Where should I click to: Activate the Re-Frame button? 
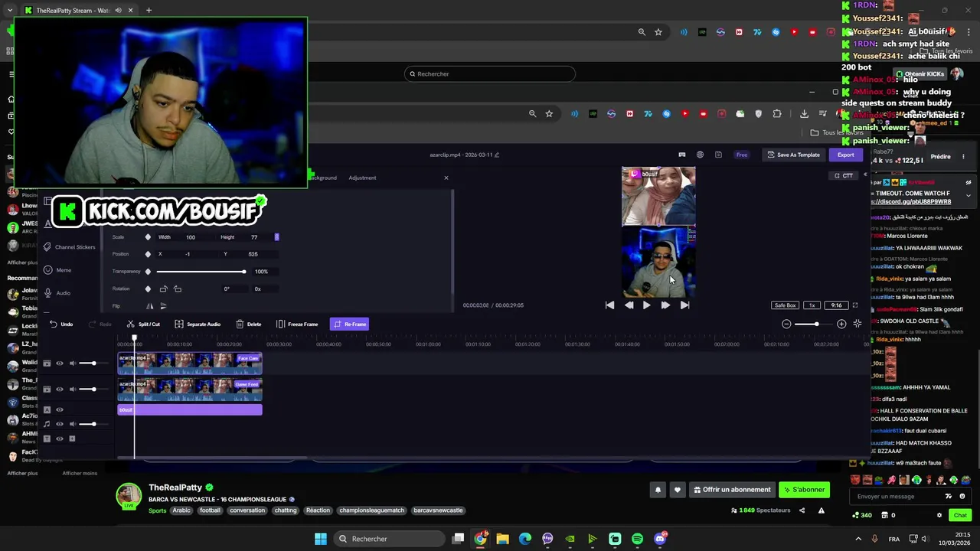pos(350,324)
